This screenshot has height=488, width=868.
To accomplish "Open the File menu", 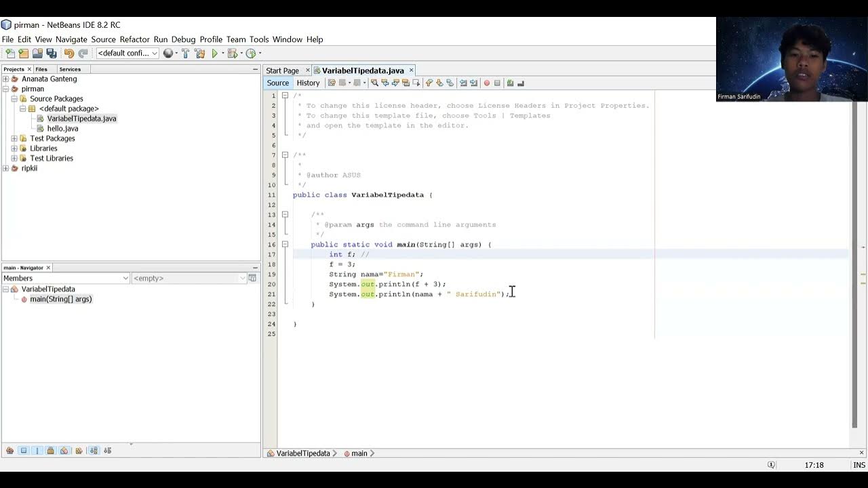I will point(7,39).
